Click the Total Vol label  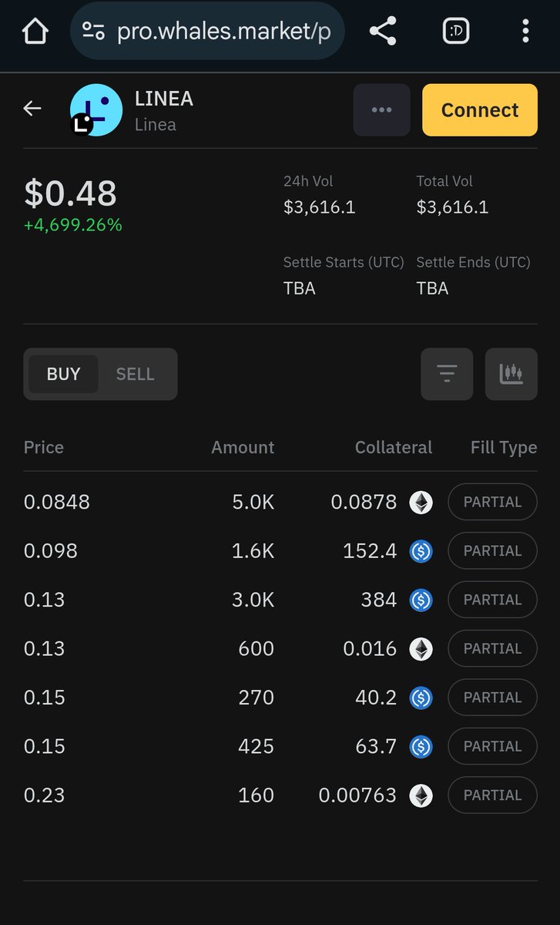click(x=444, y=181)
